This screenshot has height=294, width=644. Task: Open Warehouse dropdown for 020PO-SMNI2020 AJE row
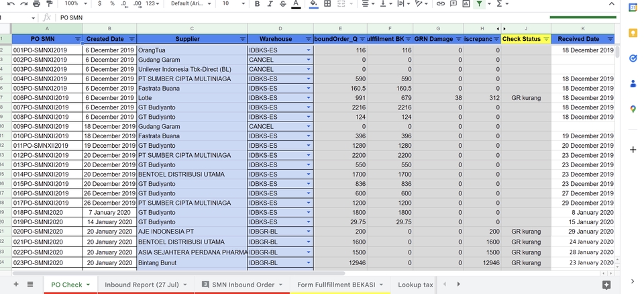(309, 232)
